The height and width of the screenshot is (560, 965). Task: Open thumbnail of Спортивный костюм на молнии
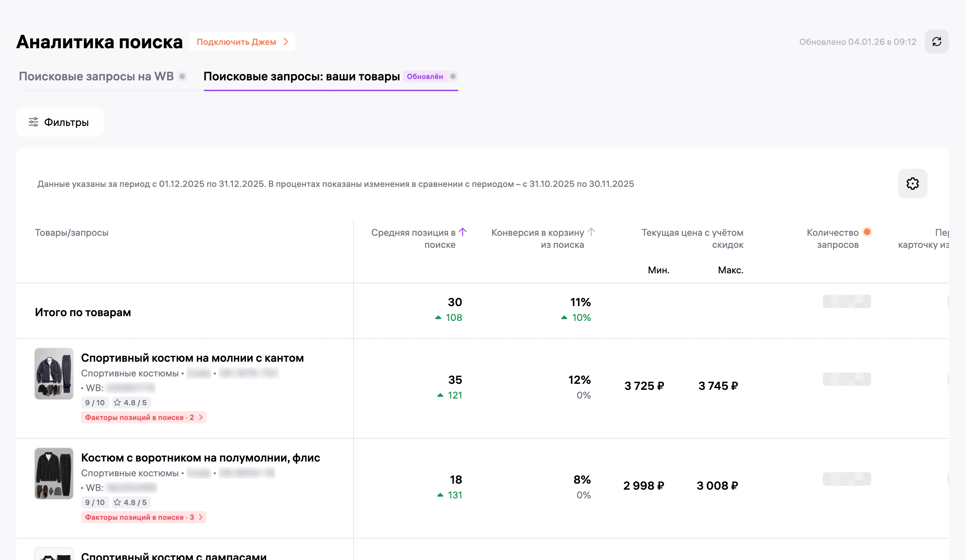tap(54, 373)
